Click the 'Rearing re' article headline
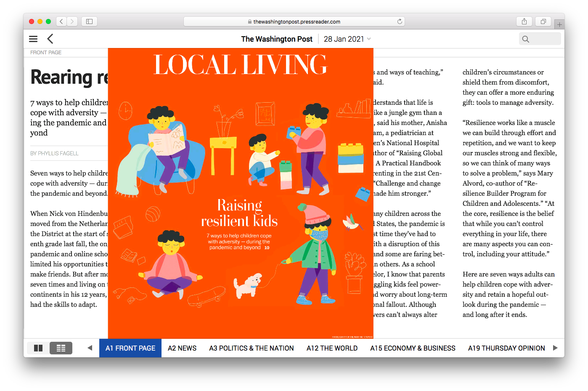The width and height of the screenshot is (588, 391). [69, 77]
